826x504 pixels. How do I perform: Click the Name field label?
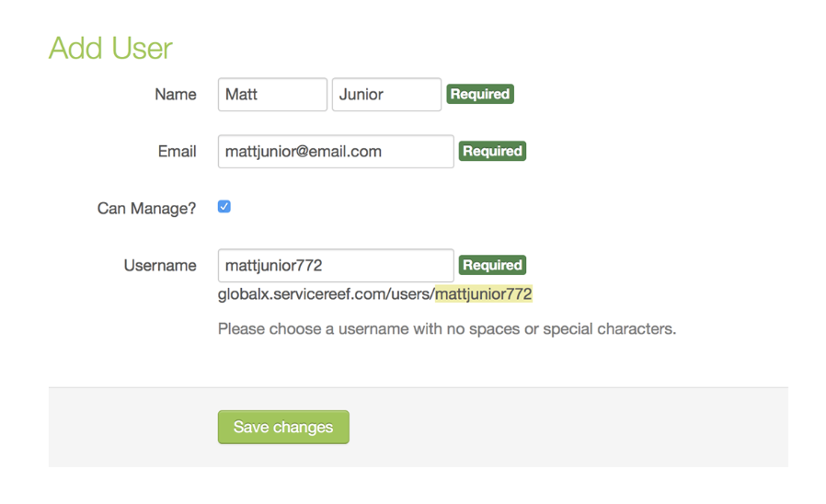click(x=175, y=95)
